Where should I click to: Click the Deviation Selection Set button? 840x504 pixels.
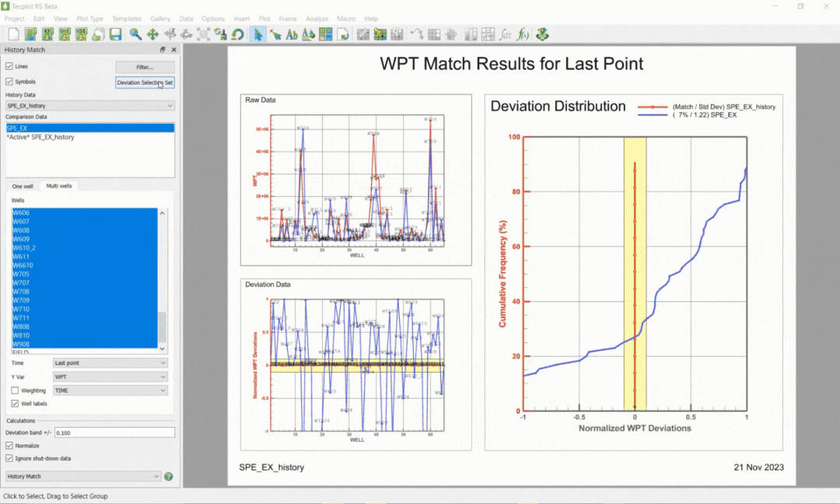(x=145, y=82)
